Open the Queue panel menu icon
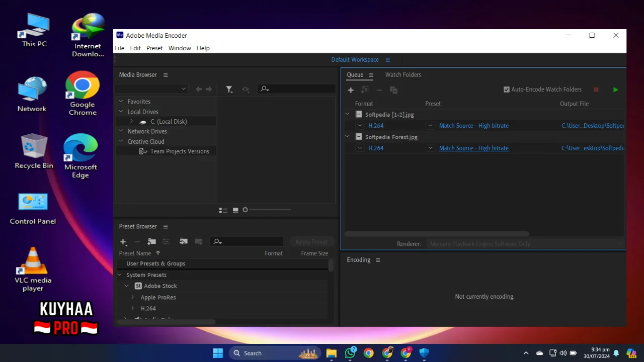This screenshot has height=362, width=644. [371, 75]
